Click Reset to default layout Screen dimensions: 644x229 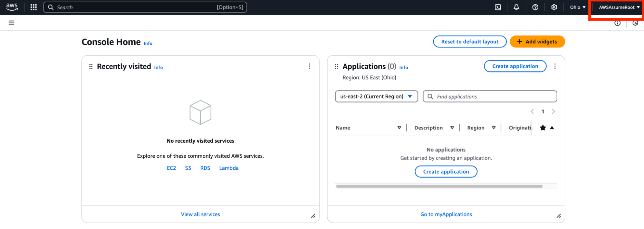pos(469,42)
